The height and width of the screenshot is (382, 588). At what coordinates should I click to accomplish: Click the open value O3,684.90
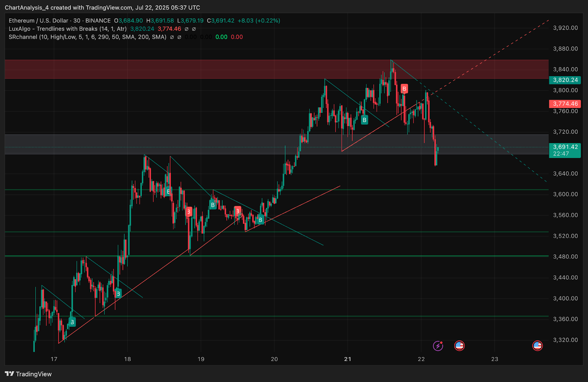[128, 21]
